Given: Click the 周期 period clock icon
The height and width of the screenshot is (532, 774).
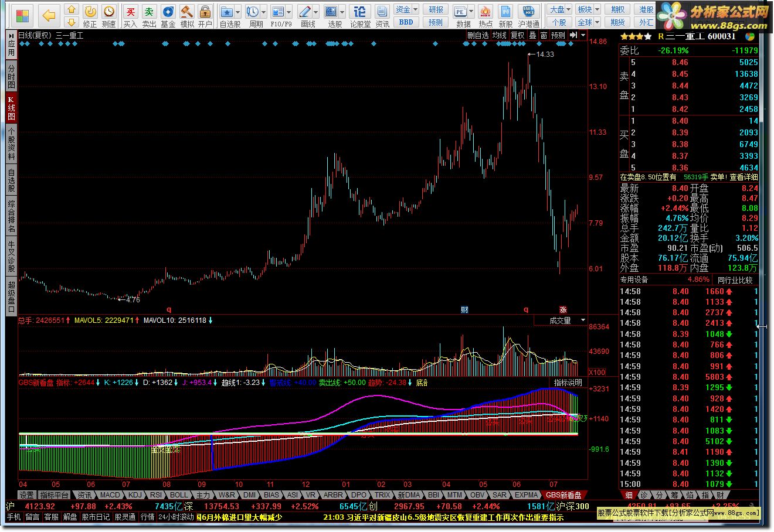Looking at the screenshot, I should [x=253, y=16].
